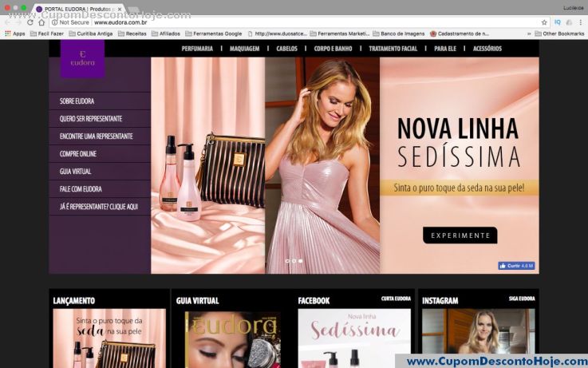588x368 pixels.
Task: Click the IQ browser extension icon
Action: pos(558,22)
